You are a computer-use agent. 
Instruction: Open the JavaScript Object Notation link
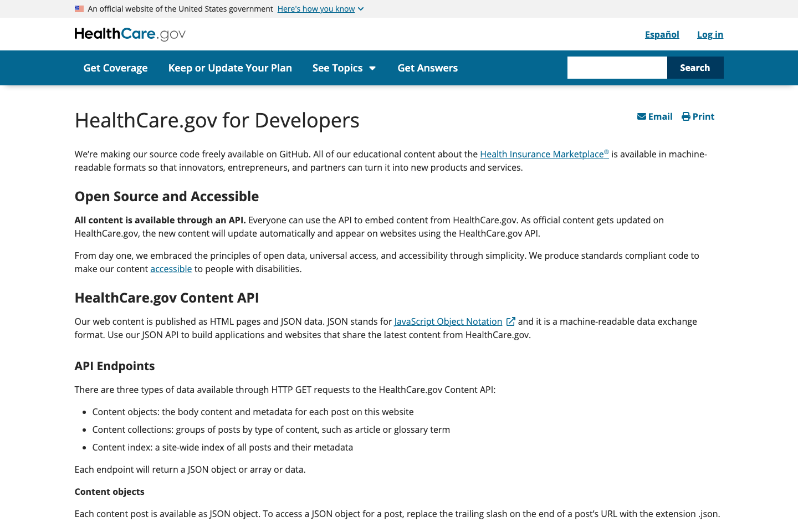448,321
